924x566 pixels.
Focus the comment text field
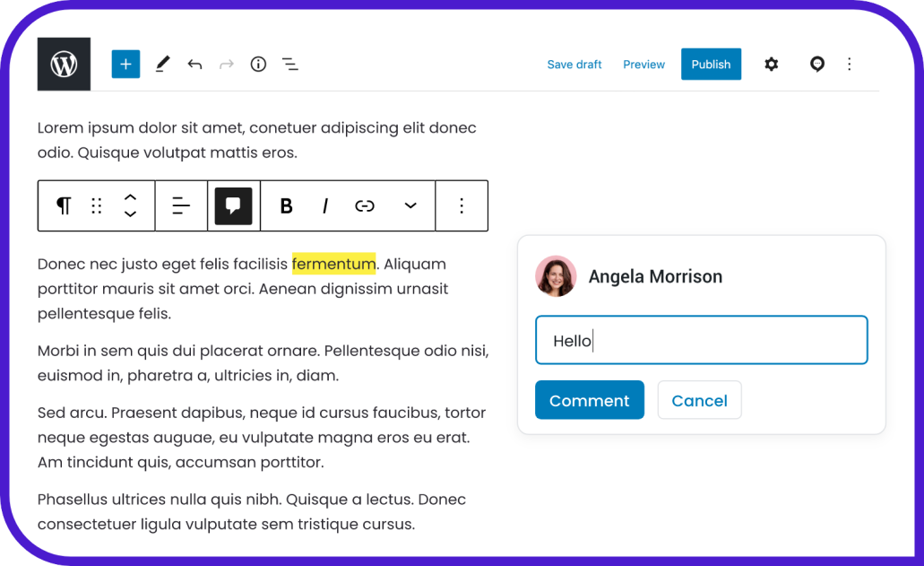tap(701, 340)
